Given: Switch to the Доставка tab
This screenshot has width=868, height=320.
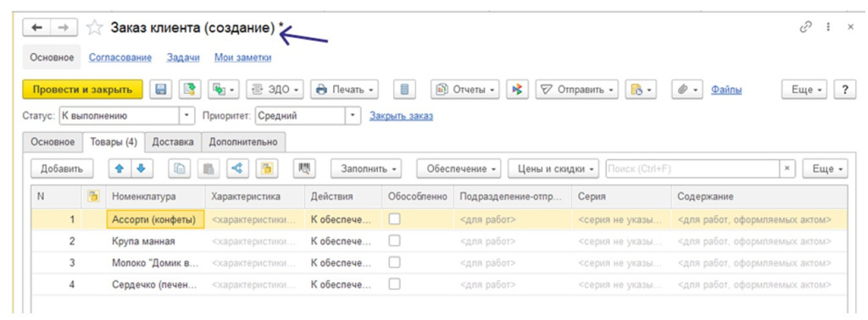Looking at the screenshot, I should click(173, 142).
